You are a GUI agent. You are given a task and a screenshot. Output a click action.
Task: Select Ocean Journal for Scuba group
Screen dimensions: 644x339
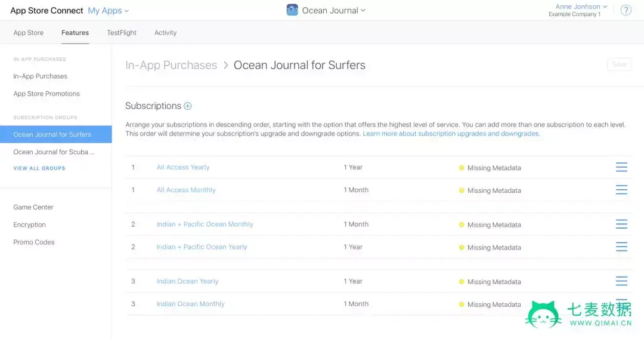click(54, 152)
